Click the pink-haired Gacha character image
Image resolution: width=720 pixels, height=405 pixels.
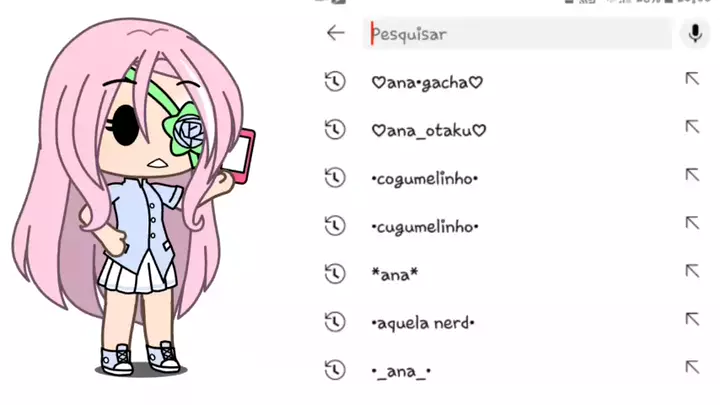133,195
